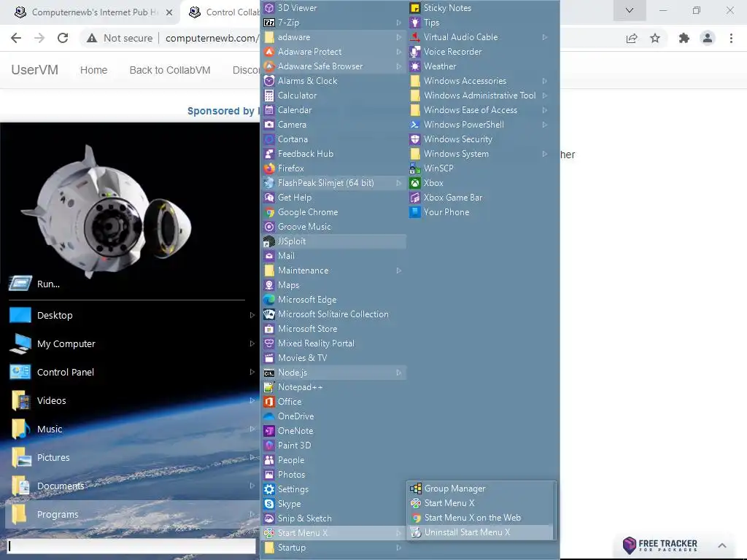747x560 pixels.
Task: Reload the page in Chrome
Action: coord(63,38)
